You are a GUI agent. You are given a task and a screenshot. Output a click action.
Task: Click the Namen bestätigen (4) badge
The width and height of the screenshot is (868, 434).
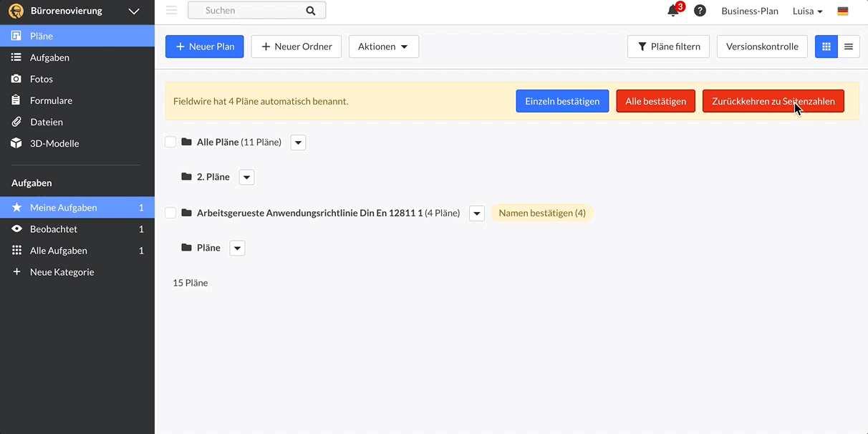click(542, 213)
